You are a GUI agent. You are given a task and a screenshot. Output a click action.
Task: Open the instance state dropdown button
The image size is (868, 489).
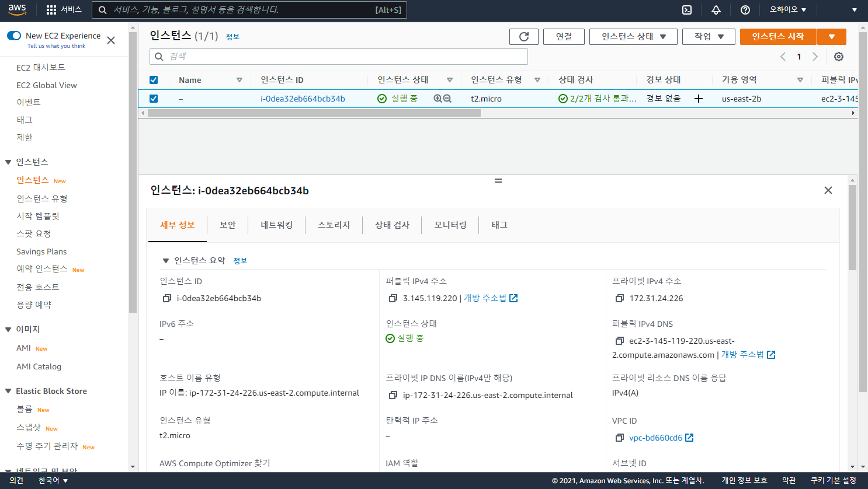click(x=633, y=37)
